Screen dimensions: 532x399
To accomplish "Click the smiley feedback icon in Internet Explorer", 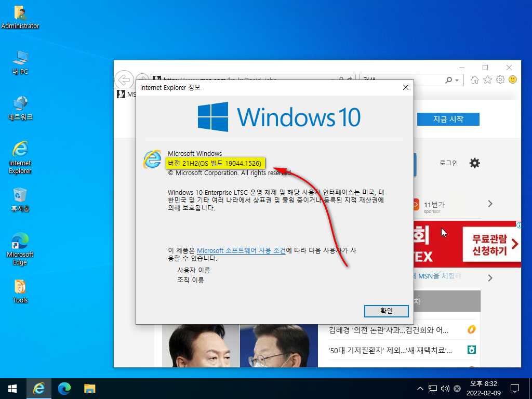I will coord(513,79).
